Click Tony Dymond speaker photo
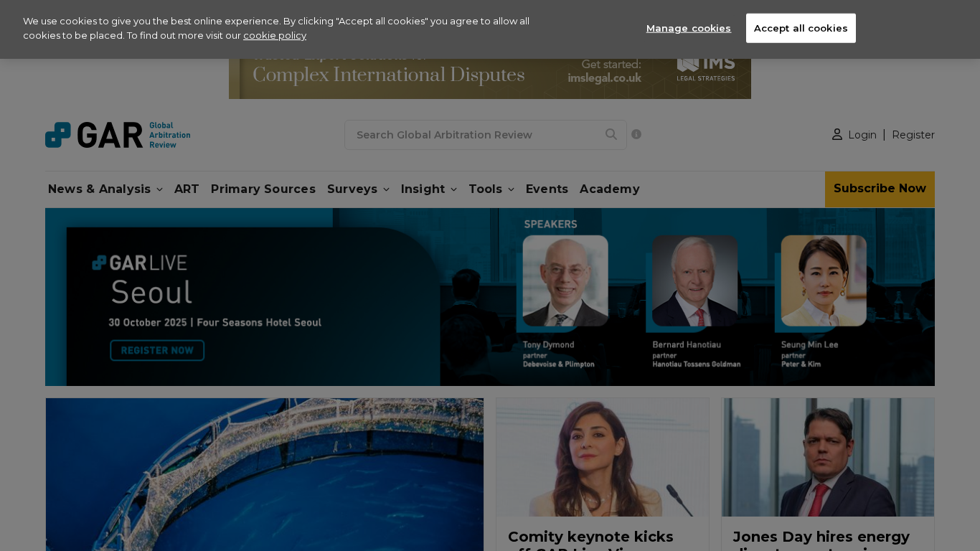Screen dimensions: 980x551 click(565, 281)
